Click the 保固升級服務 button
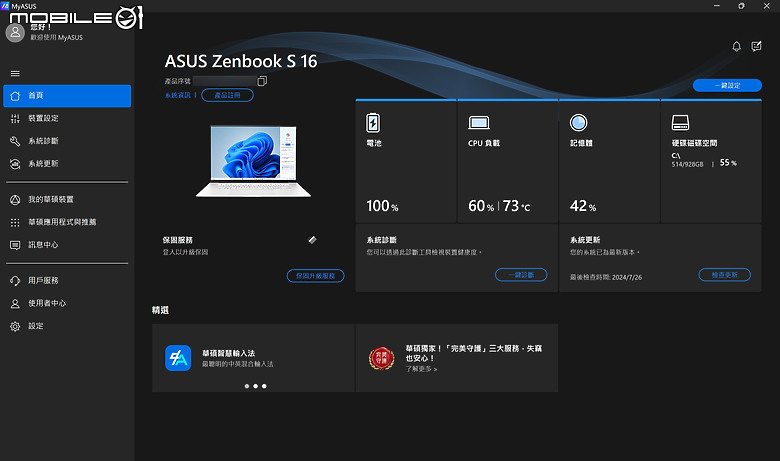The image size is (780, 461). (315, 276)
